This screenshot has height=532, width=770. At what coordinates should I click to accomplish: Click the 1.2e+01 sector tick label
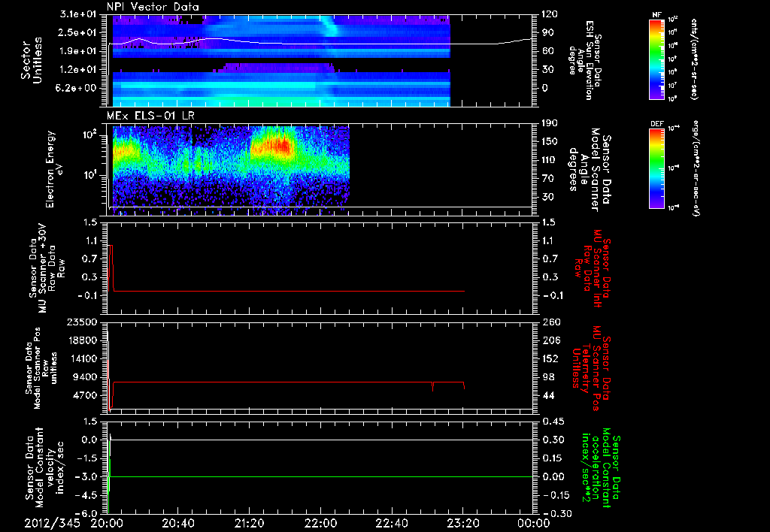(78, 70)
